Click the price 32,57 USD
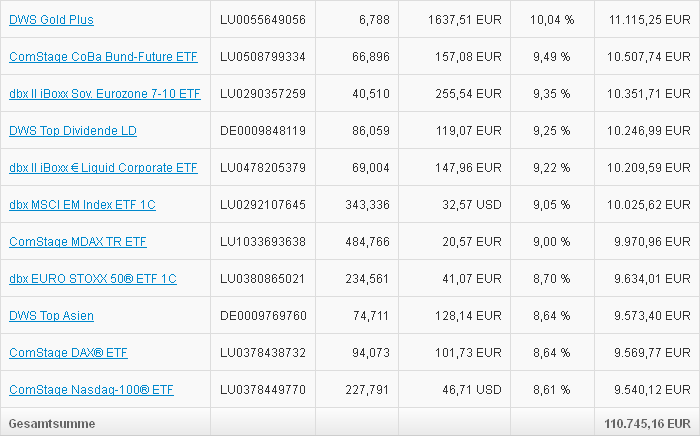The width and height of the screenshot is (700, 436). pyautogui.click(x=472, y=205)
